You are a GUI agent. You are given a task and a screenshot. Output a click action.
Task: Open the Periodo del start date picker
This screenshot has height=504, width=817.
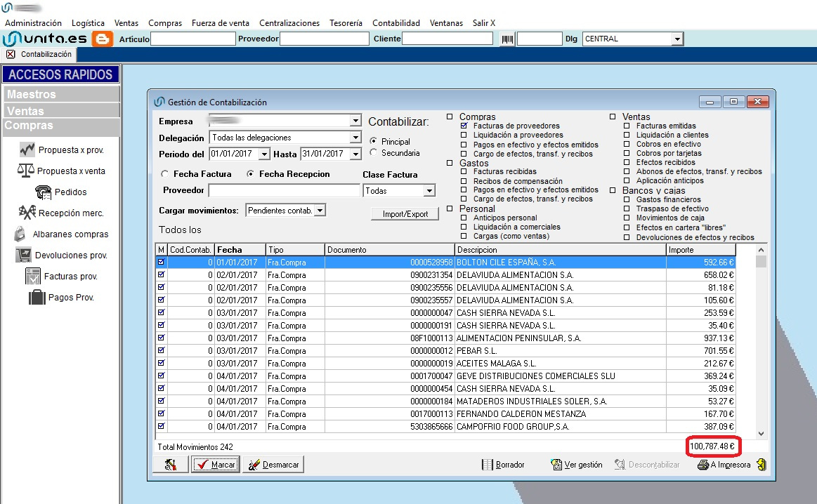[264, 154]
